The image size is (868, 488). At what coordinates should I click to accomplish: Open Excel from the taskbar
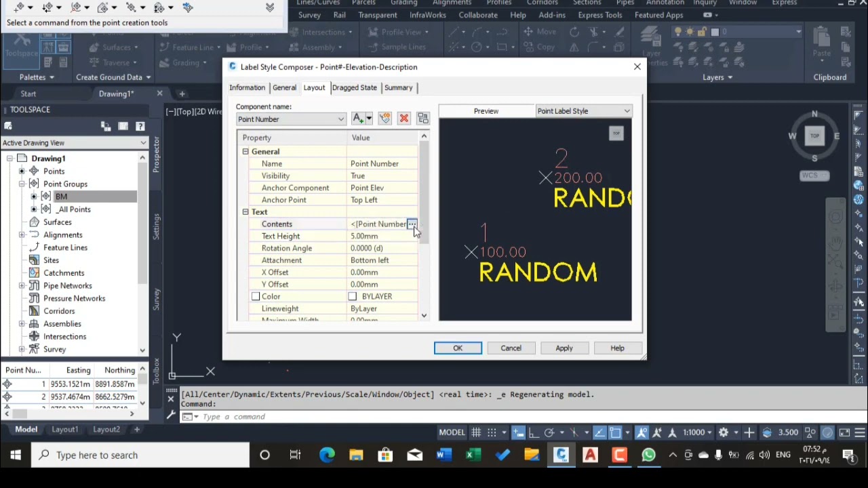pos(473,455)
